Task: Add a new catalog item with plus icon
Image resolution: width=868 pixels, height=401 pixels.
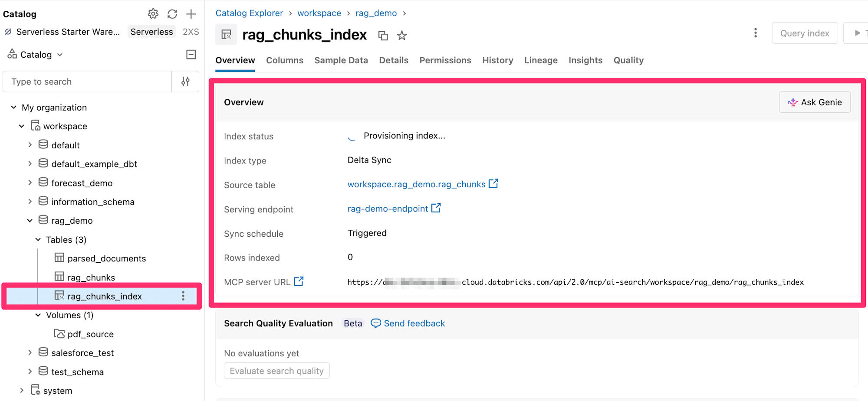Action: 191,14
